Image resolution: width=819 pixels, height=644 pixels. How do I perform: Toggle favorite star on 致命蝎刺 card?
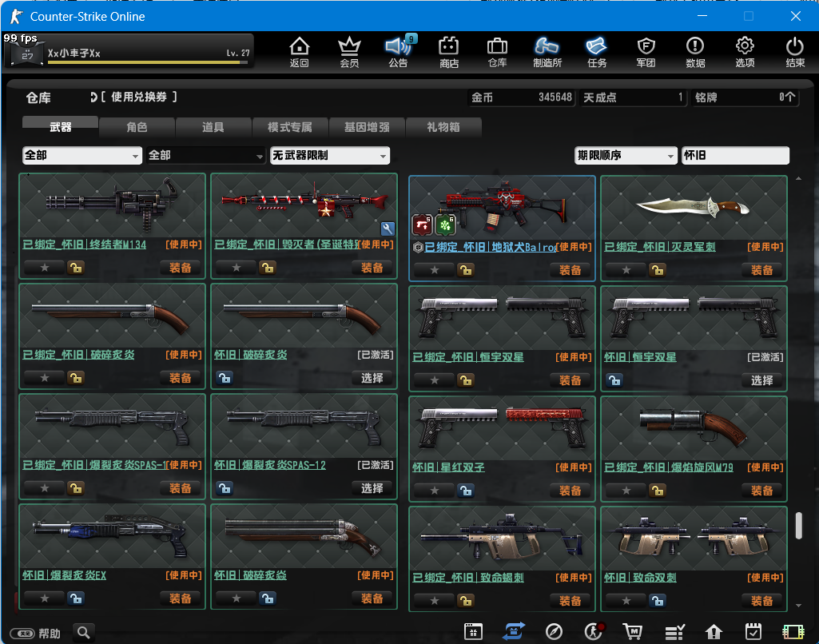click(x=435, y=601)
